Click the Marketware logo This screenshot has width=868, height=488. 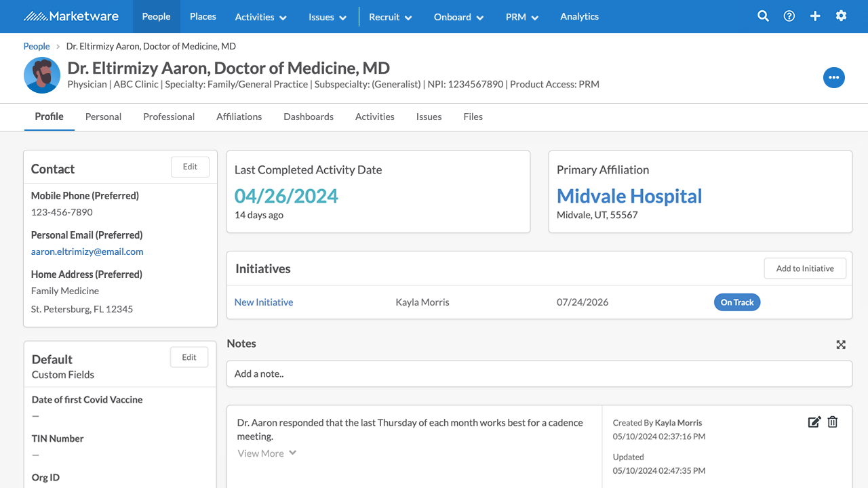[x=71, y=16]
